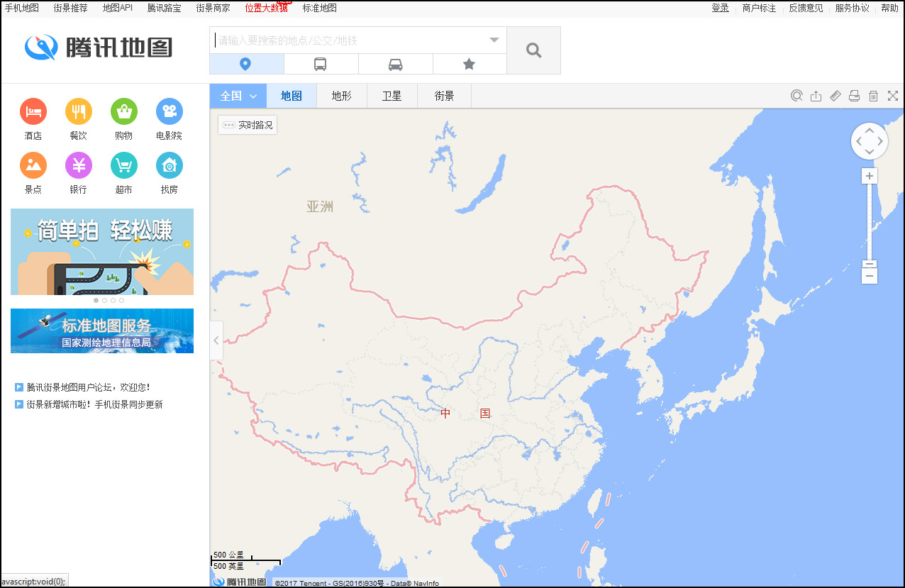Toggle the 实时路况 live traffic layer
The height and width of the screenshot is (588, 905).
tap(247, 125)
